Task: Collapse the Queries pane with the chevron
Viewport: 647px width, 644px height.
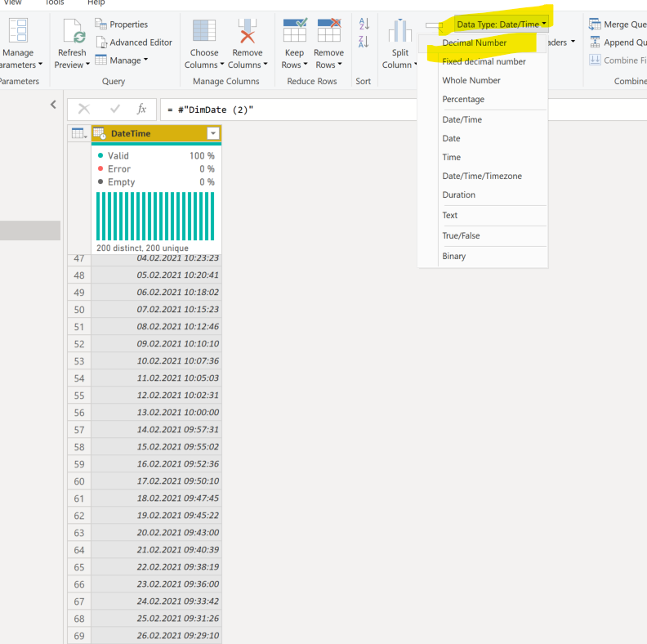Action: click(x=53, y=105)
